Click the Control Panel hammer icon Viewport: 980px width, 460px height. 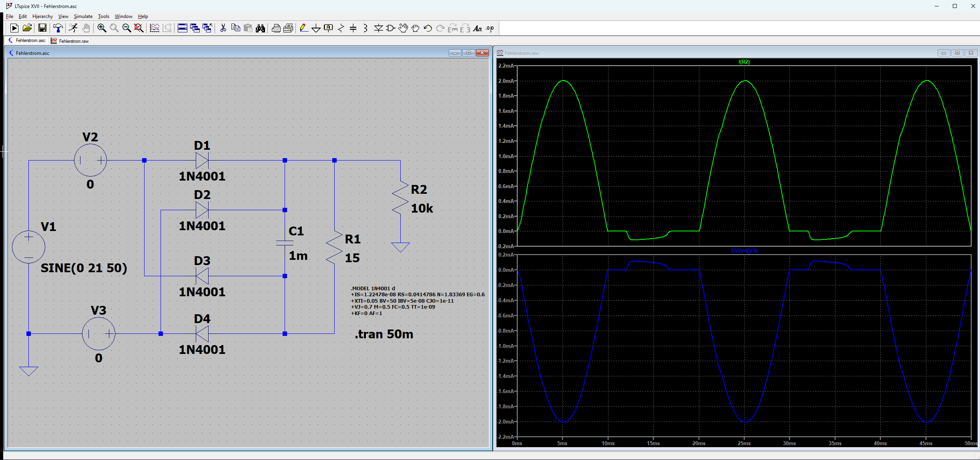pos(58,28)
